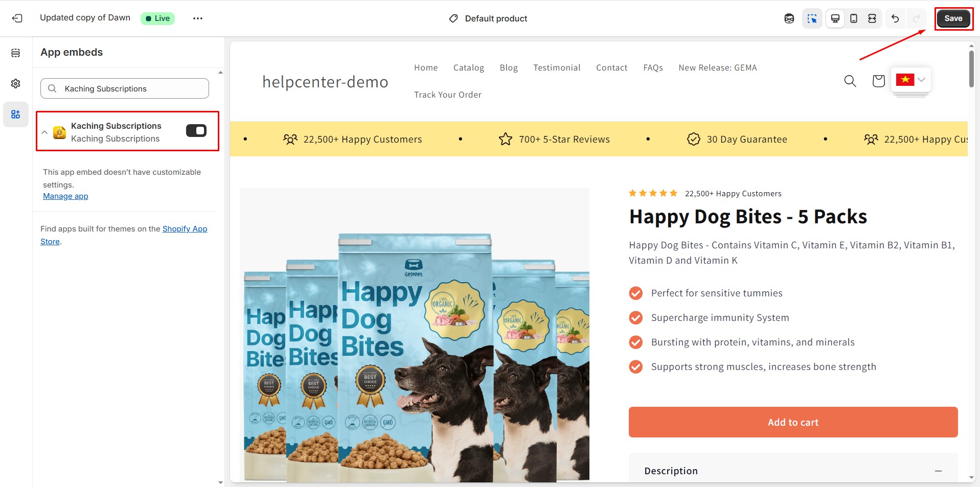This screenshot has width=980, height=487.
Task: Switch to fullscreen preview icon
Action: point(872,18)
